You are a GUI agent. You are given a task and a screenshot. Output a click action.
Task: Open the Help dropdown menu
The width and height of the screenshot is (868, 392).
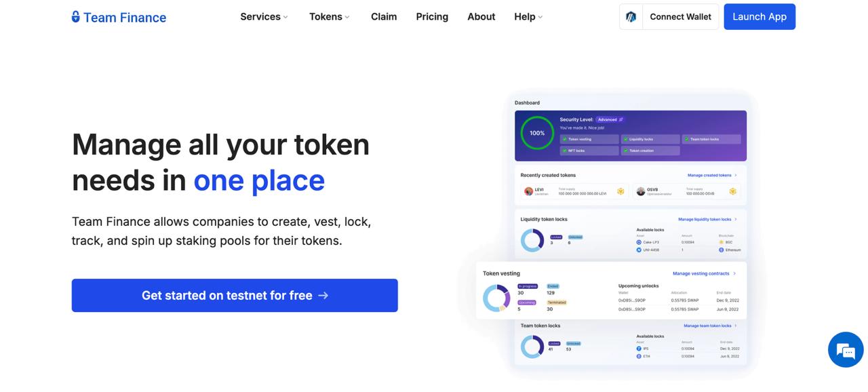[528, 17]
